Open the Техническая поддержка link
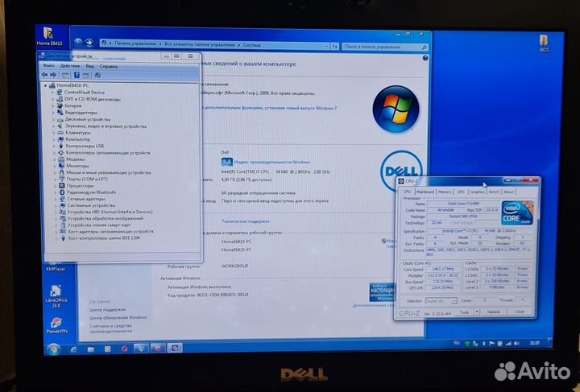Viewport: 580px width, 392px height. click(x=245, y=221)
